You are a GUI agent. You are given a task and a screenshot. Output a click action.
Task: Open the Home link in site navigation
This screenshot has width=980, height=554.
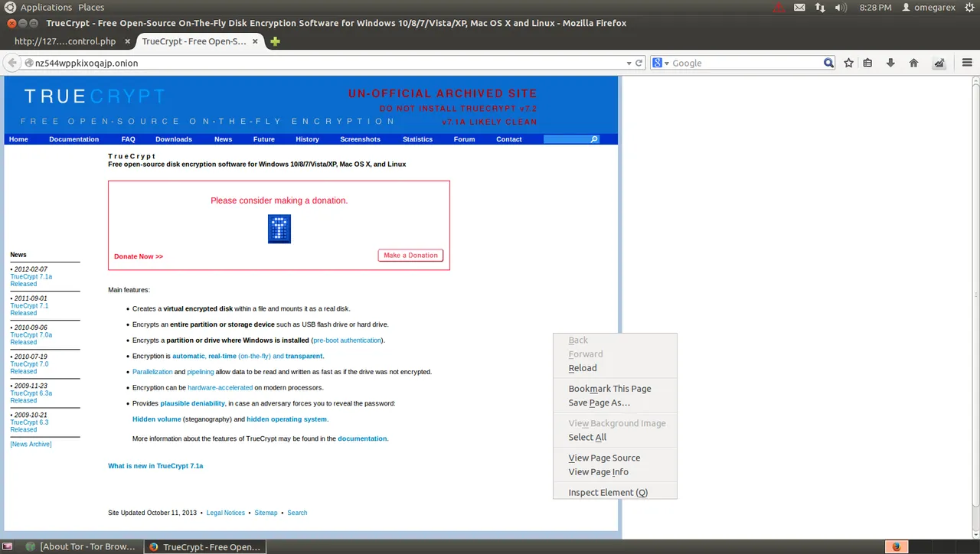(18, 139)
